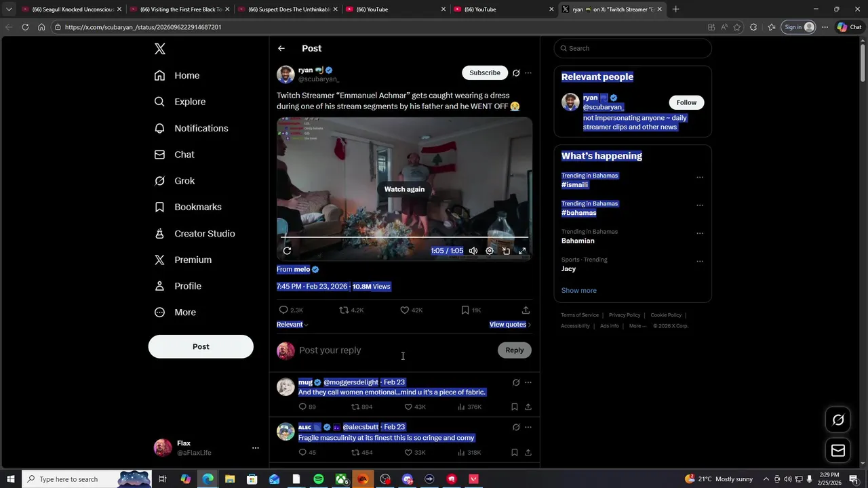
Task: Subscribe to ryan's account
Action: pos(485,73)
